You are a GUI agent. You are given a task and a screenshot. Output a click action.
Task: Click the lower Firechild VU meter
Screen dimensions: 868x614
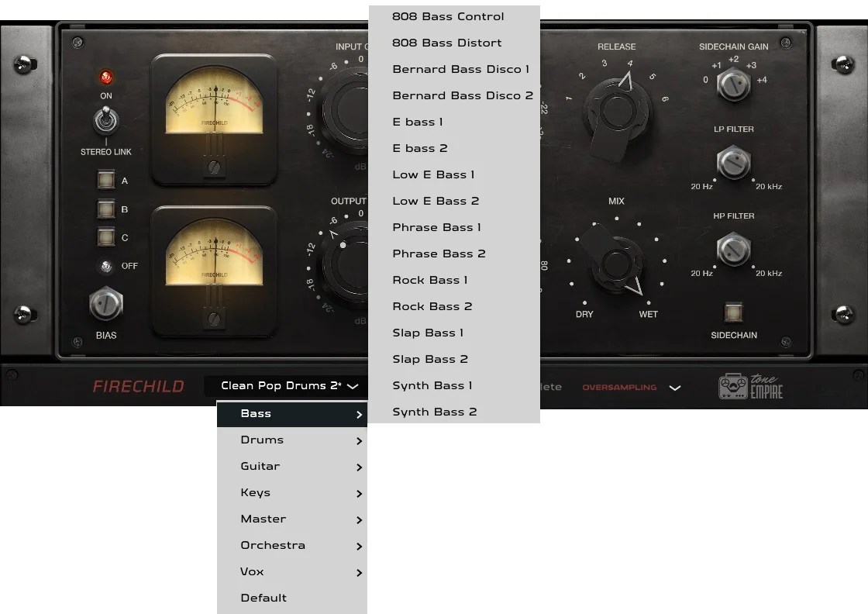[x=214, y=271]
